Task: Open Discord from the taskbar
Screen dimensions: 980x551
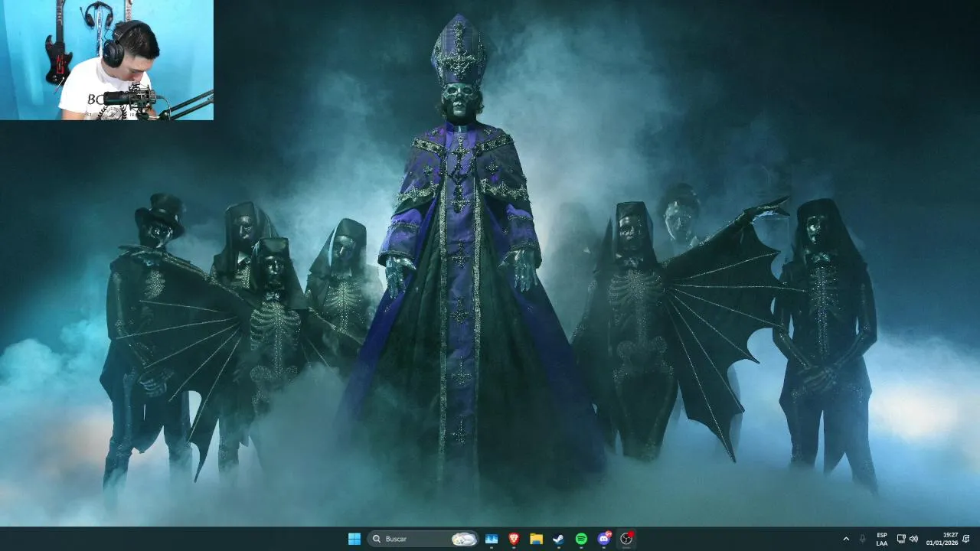Action: pos(604,539)
